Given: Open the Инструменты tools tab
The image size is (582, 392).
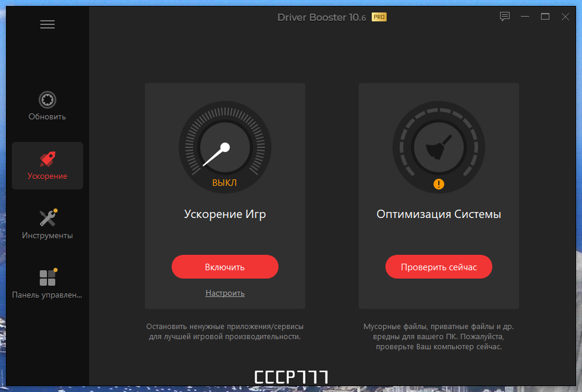Looking at the screenshot, I should [x=48, y=225].
